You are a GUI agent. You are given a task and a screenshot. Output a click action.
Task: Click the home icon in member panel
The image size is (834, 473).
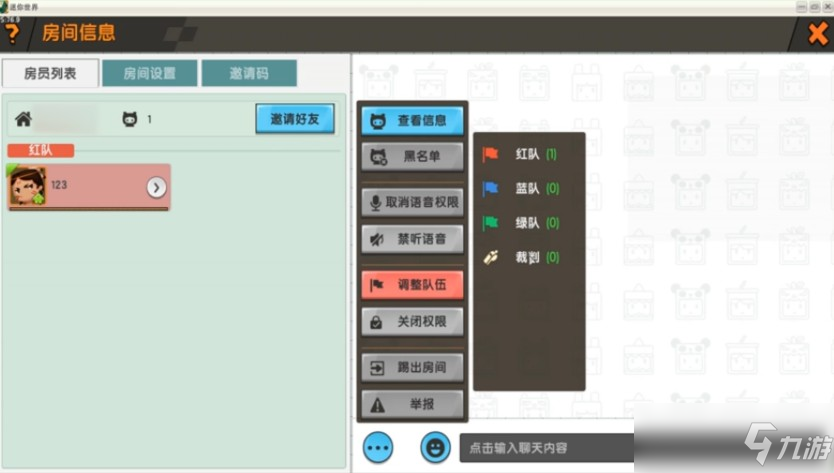(23, 119)
